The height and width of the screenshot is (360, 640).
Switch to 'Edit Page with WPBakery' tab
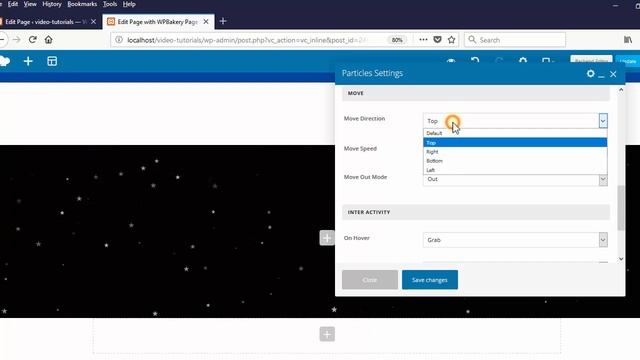(x=157, y=22)
